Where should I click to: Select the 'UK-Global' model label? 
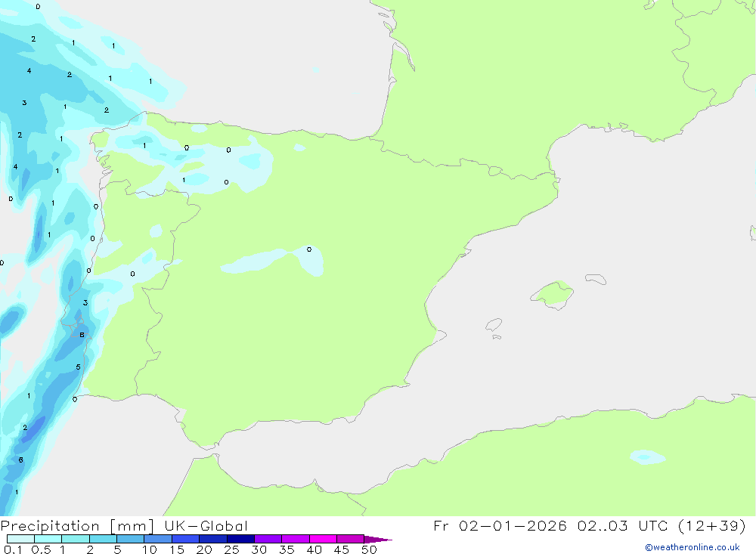[206, 526]
